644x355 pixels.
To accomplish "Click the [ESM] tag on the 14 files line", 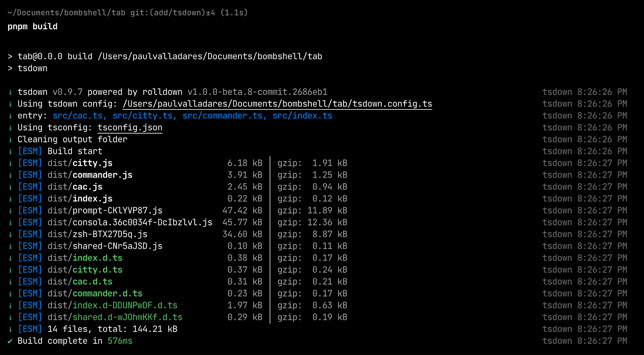I will click(30, 329).
